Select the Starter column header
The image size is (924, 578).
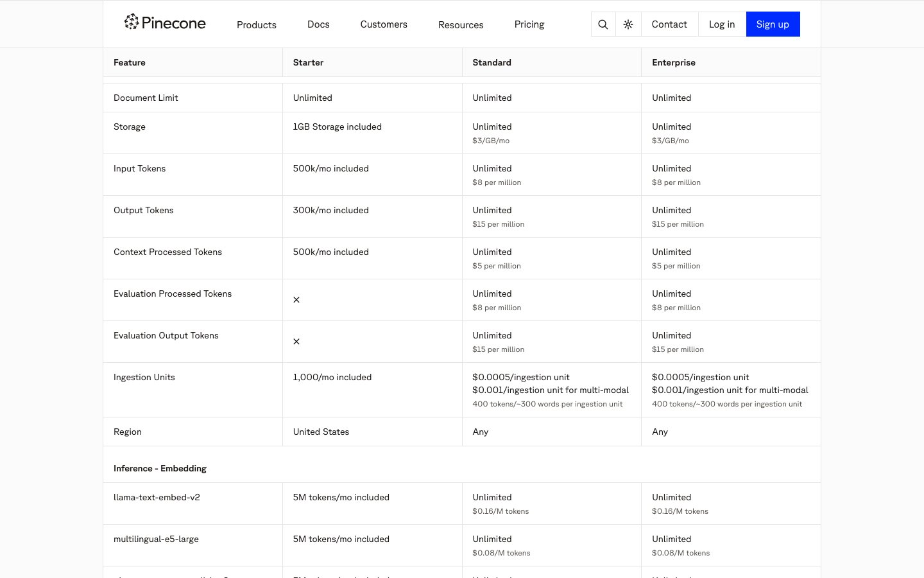coord(308,62)
